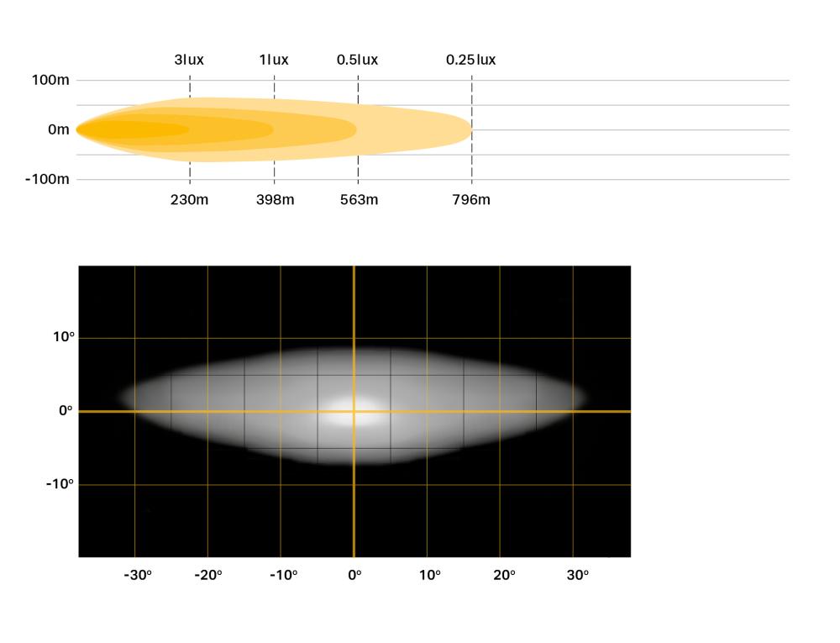
Task: Click the bright white hotspot of beam pattern
Action: [x=354, y=412]
